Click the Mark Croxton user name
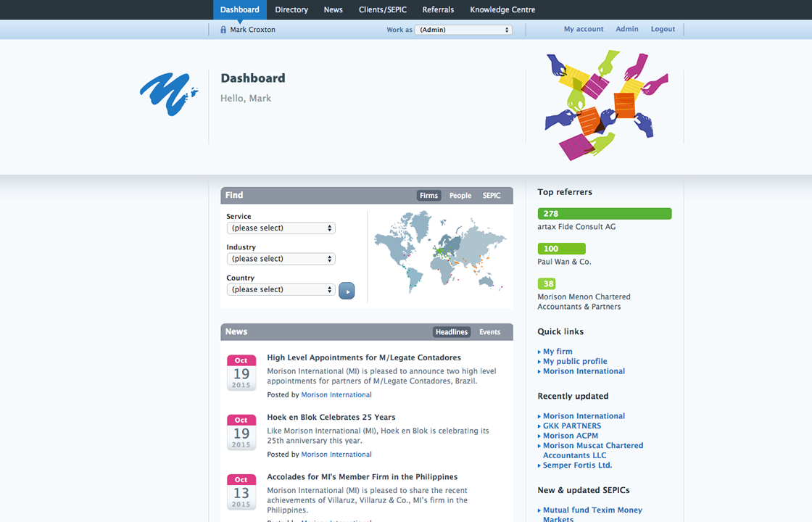The height and width of the screenshot is (522, 812). pos(253,30)
